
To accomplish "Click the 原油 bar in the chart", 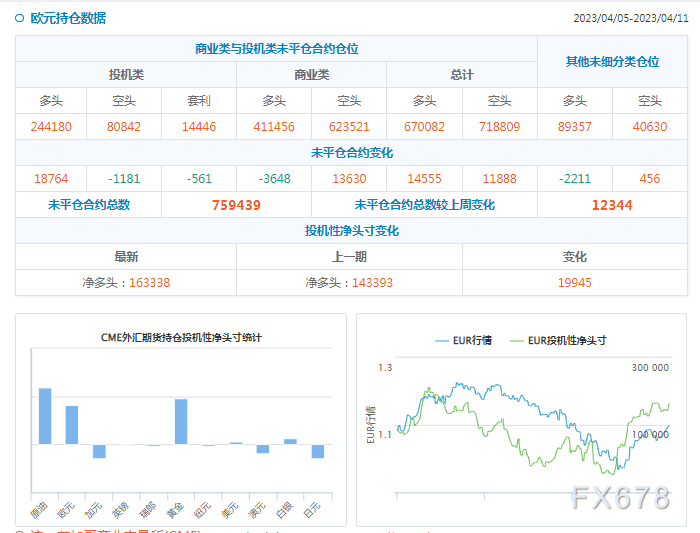I will 45,416.
